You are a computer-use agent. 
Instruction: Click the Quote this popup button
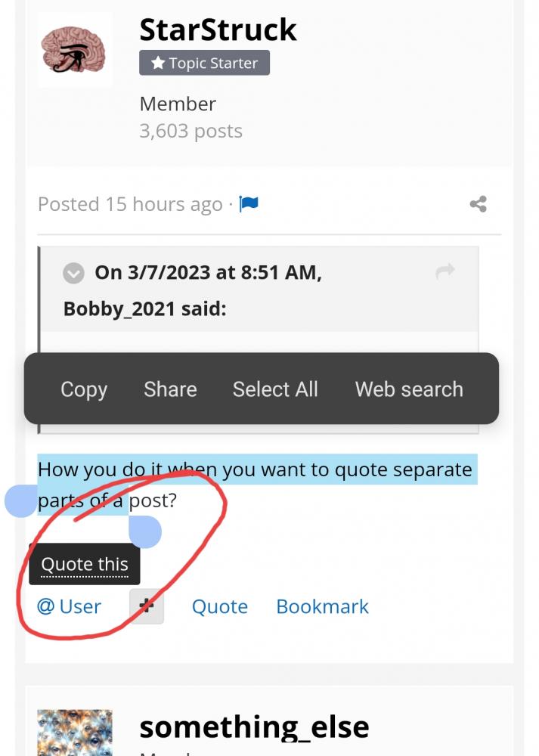point(85,564)
